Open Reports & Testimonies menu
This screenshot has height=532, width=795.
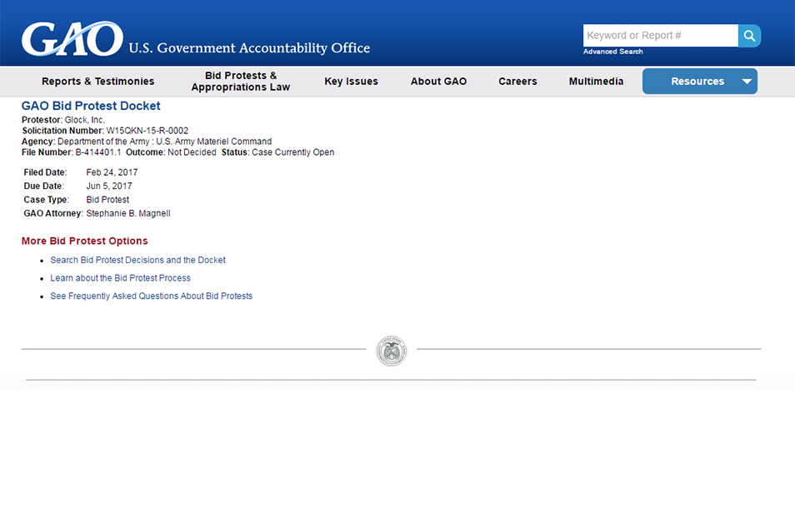click(x=97, y=81)
